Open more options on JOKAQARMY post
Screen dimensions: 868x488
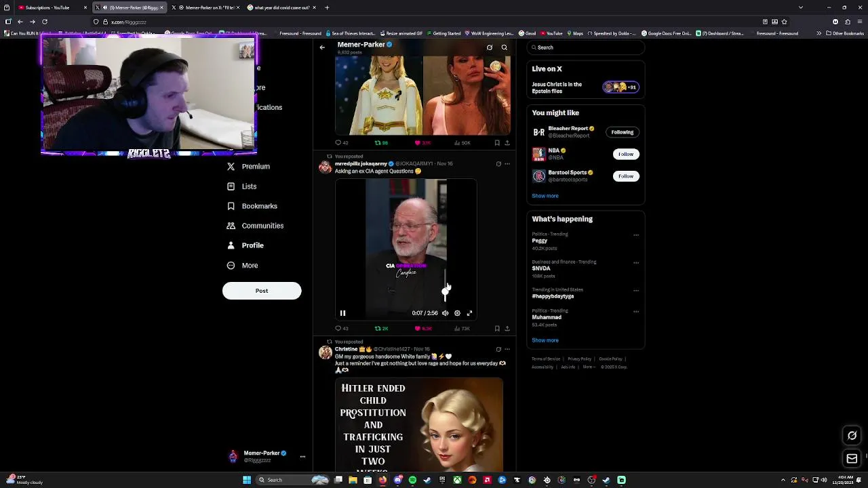507,163
